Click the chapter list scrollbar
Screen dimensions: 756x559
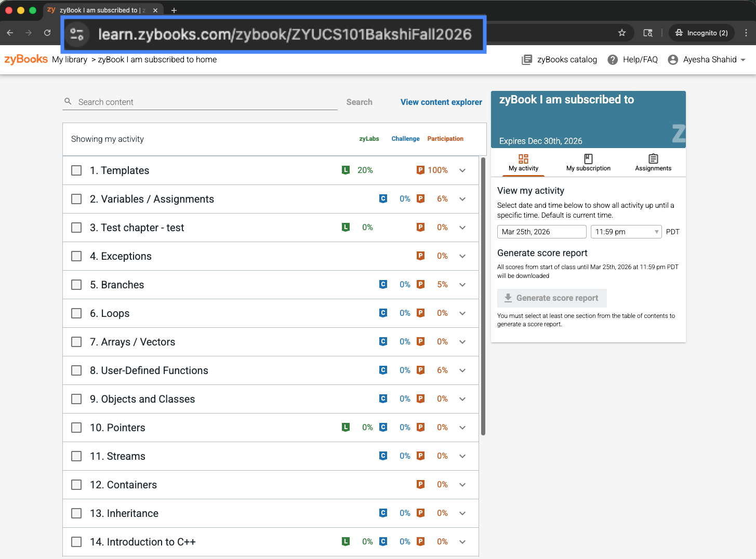click(x=483, y=296)
